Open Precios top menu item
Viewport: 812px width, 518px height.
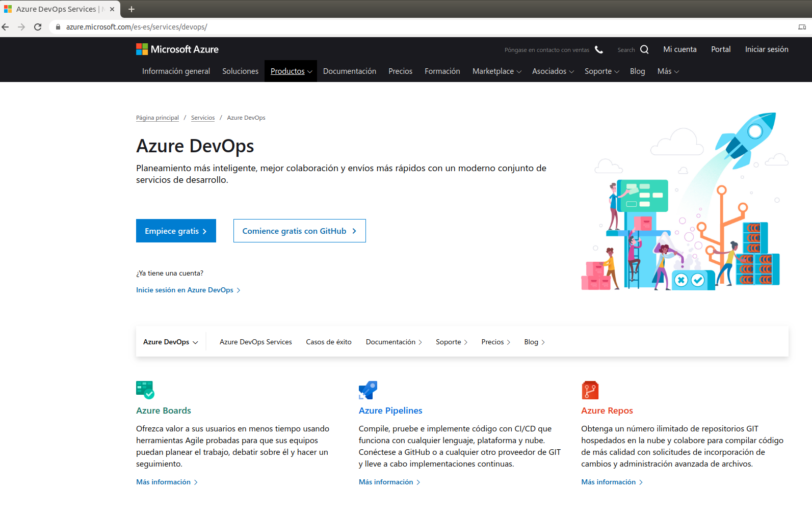401,71
